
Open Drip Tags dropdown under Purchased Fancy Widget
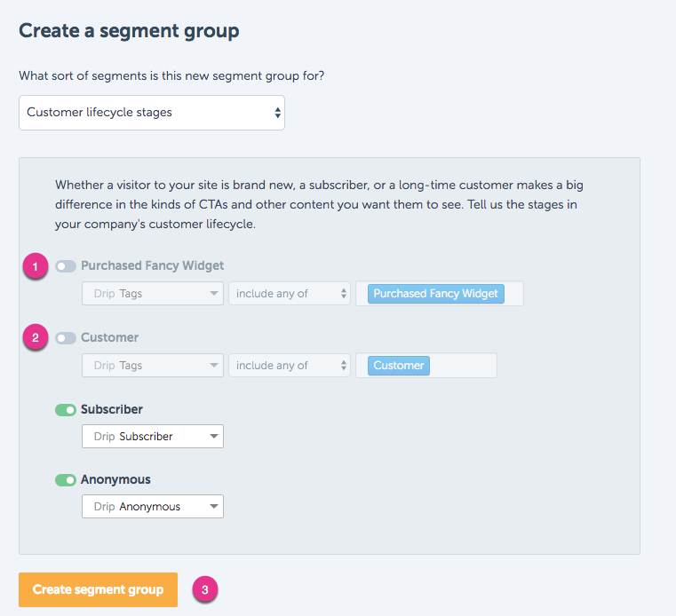(x=153, y=293)
